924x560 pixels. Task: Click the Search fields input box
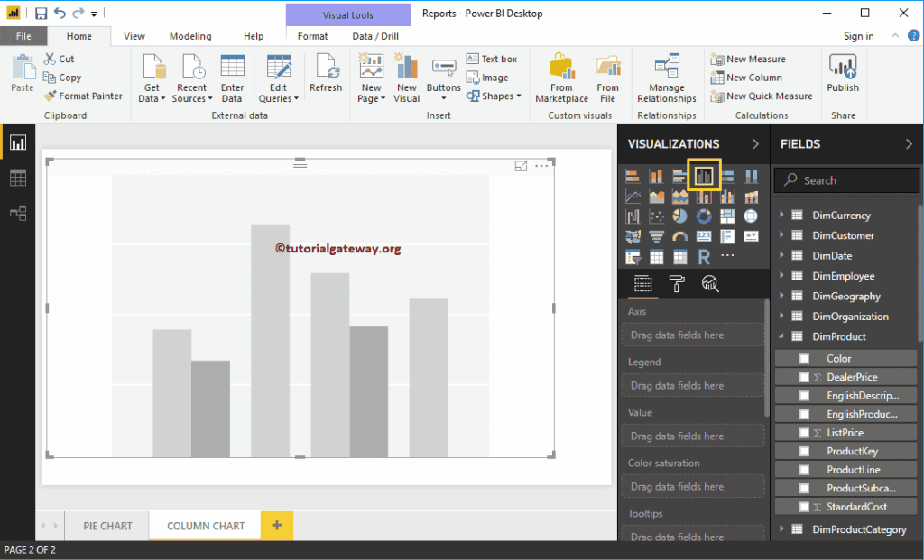pyautogui.click(x=848, y=179)
